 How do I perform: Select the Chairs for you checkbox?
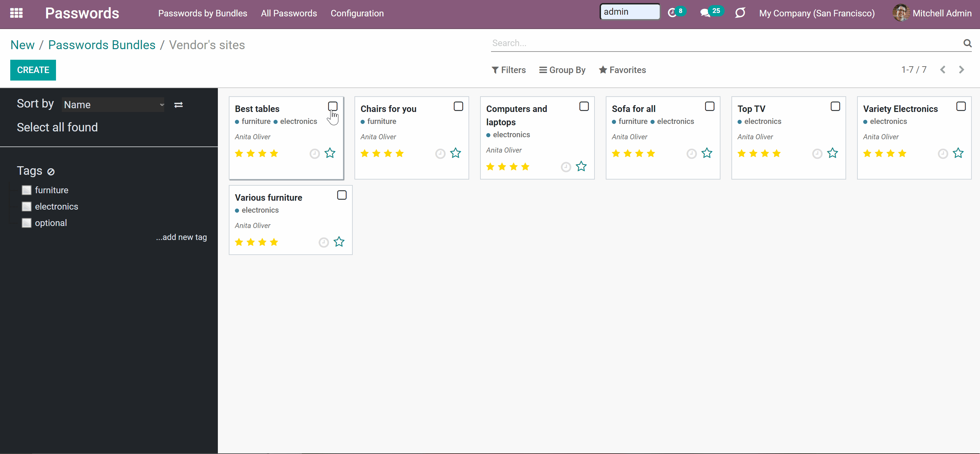[x=459, y=106]
